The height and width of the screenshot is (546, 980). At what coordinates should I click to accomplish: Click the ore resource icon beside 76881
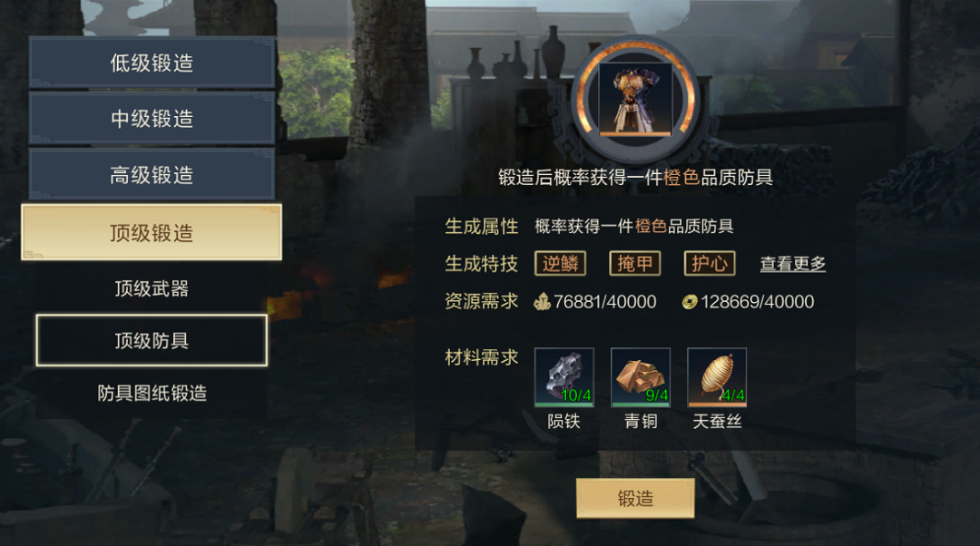[542, 302]
